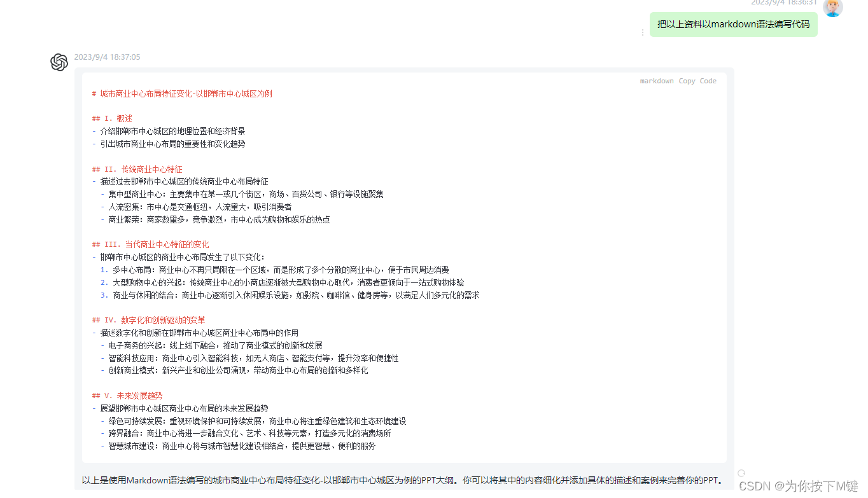
Task: Click the line starting with '绿色可持续发展'
Action: 253,421
